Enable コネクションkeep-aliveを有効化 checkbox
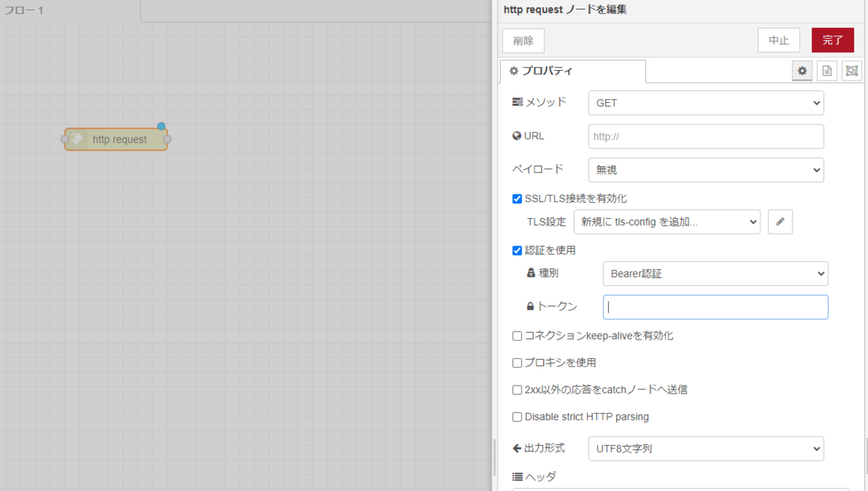Viewport: 868px width, 491px height. click(x=517, y=336)
